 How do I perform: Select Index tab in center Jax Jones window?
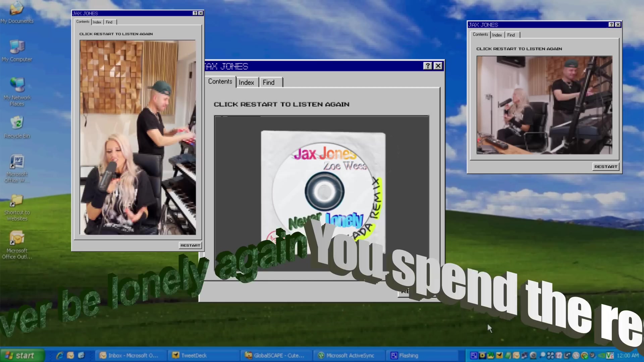tap(247, 82)
